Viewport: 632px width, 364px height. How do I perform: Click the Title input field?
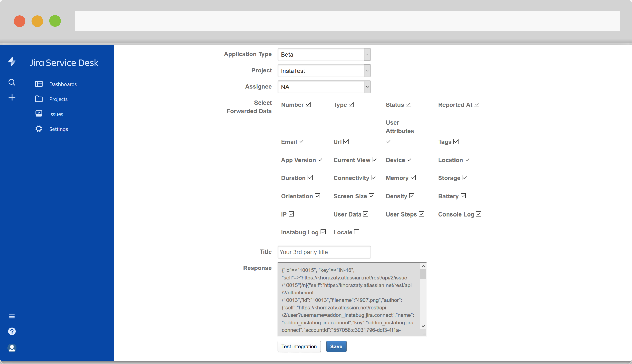pos(324,252)
